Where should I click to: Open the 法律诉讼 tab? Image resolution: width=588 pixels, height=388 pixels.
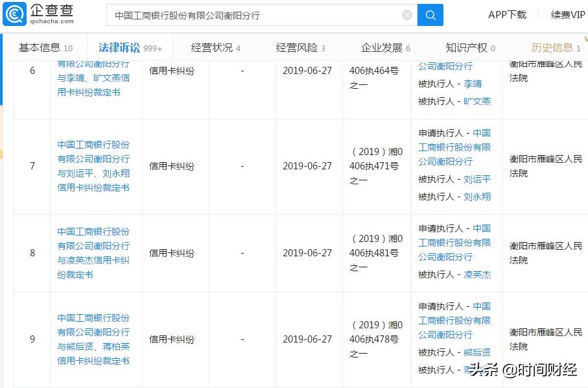click(116, 47)
